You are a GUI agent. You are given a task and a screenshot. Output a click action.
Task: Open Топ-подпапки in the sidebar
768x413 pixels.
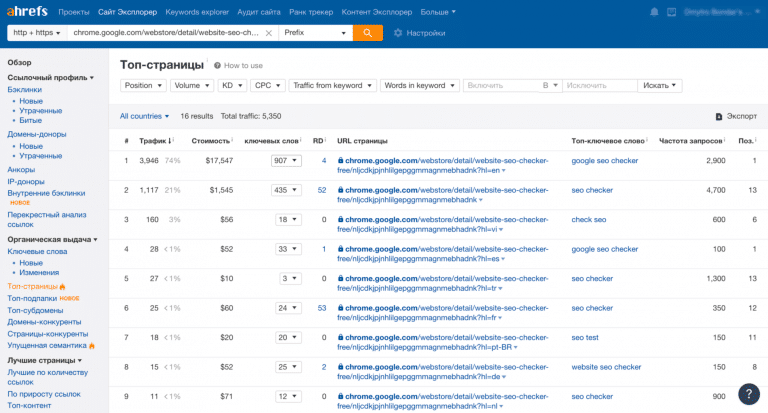click(32, 298)
